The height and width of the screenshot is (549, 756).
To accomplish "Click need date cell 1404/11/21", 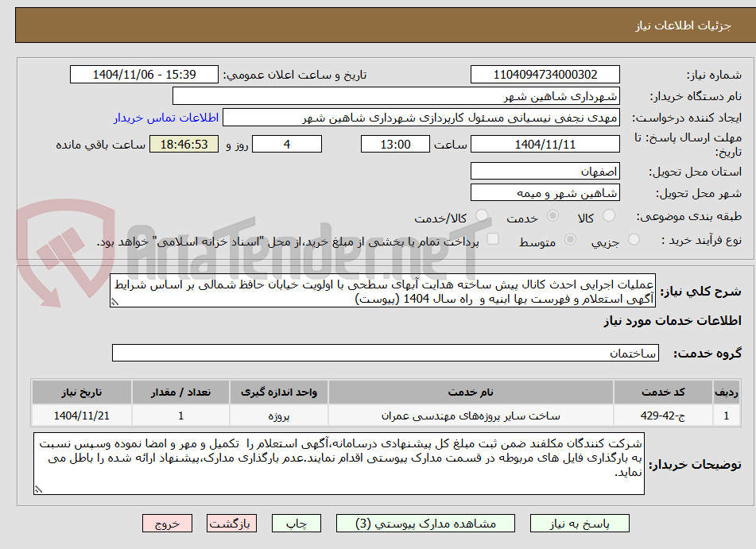I will pyautogui.click(x=81, y=416).
